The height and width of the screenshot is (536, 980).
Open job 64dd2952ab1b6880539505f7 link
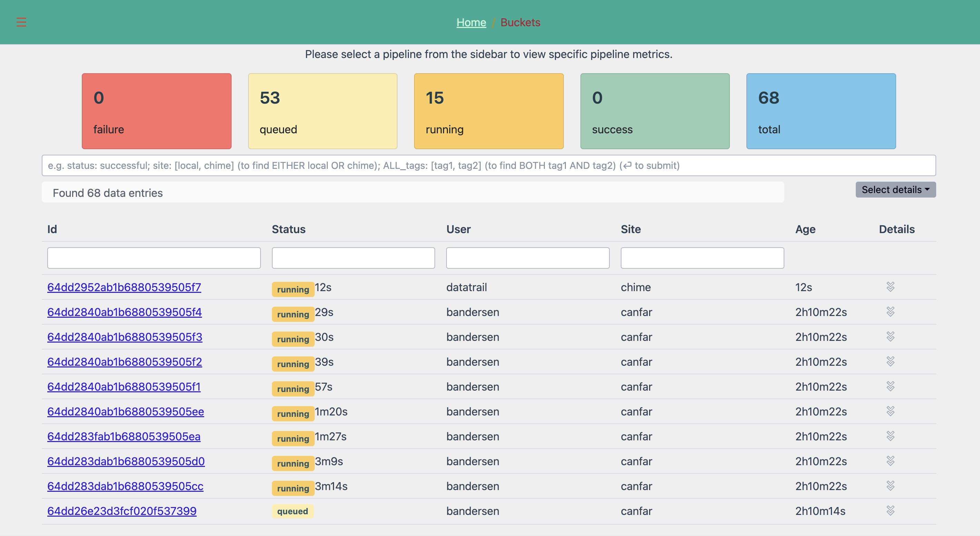tap(124, 287)
